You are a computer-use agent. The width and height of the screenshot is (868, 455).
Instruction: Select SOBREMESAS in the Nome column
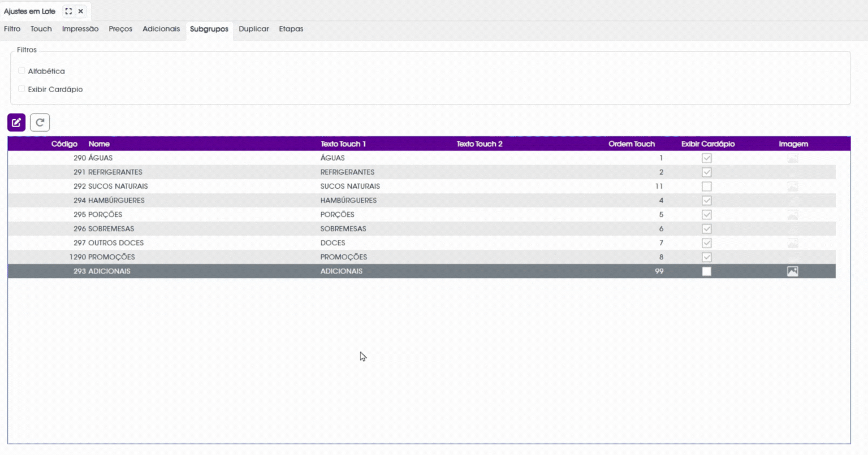click(x=111, y=229)
